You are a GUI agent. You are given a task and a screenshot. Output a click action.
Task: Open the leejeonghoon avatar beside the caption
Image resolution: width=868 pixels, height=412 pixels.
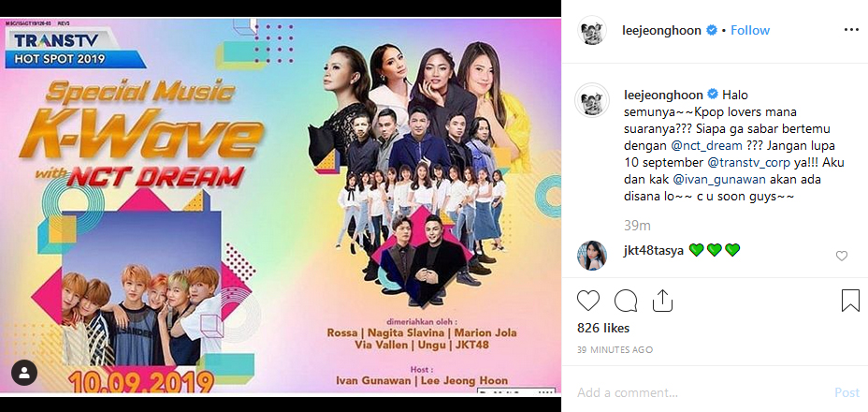coord(592,100)
